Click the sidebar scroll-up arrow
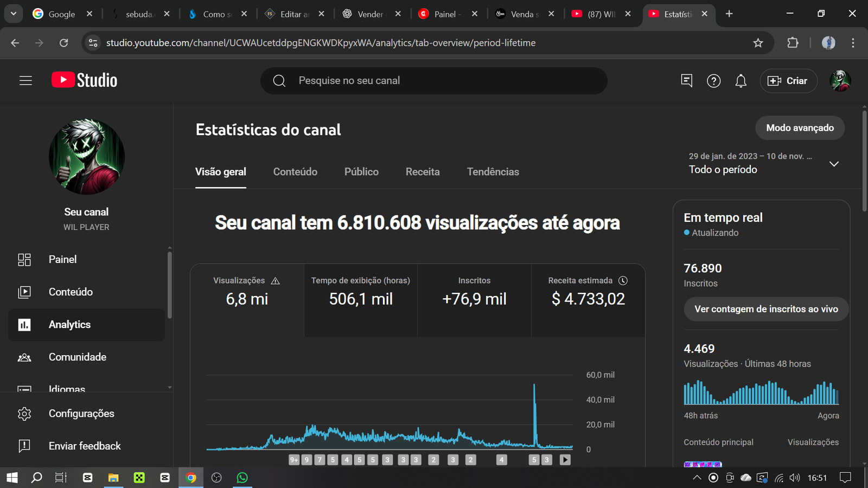868x488 pixels. point(169,248)
